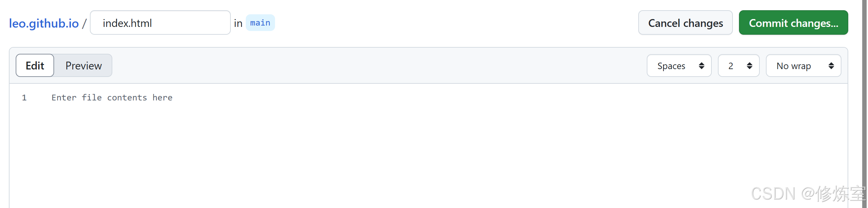Screen dimensions: 868x208
Task: Click the up-down arrows icon beside 2
Action: [x=750, y=66]
